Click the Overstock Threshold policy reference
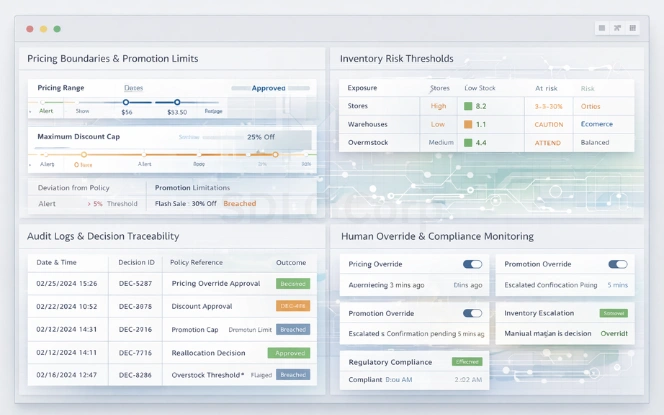The height and width of the screenshot is (415, 664). click(x=208, y=375)
